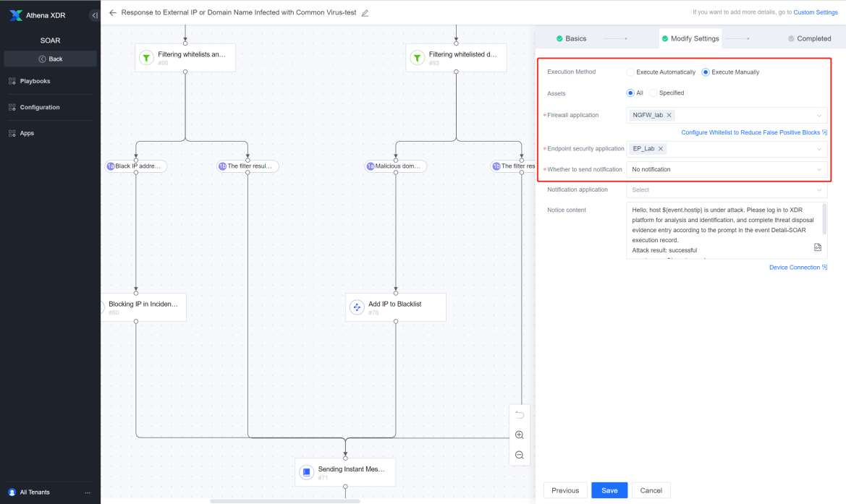Click the Apps grid icon

12,133
